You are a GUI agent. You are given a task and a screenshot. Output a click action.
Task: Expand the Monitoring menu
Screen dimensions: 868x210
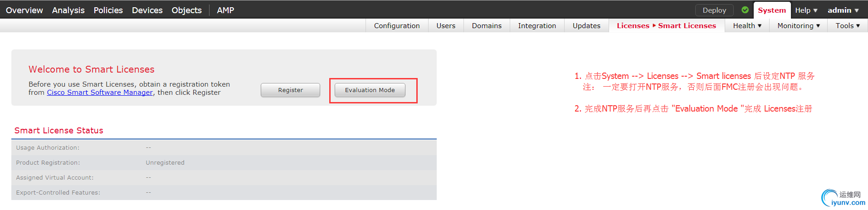(x=798, y=26)
